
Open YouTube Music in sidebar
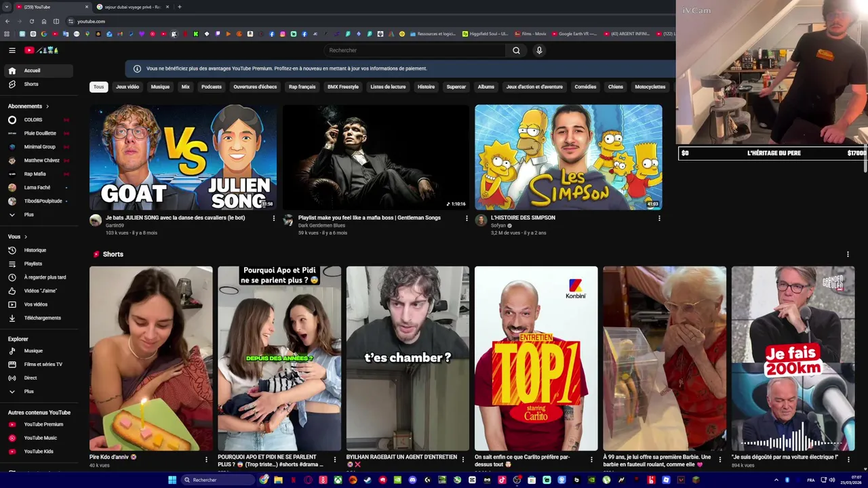[x=39, y=438]
